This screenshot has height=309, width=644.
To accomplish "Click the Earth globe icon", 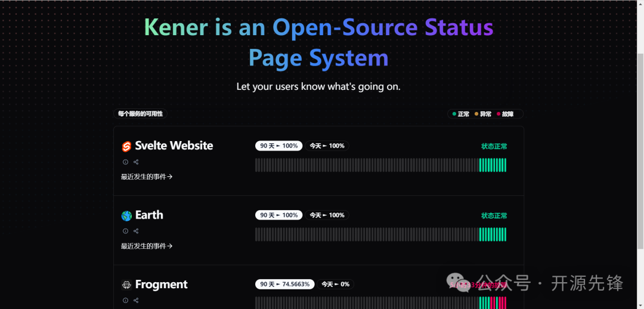I will pyautogui.click(x=126, y=216).
